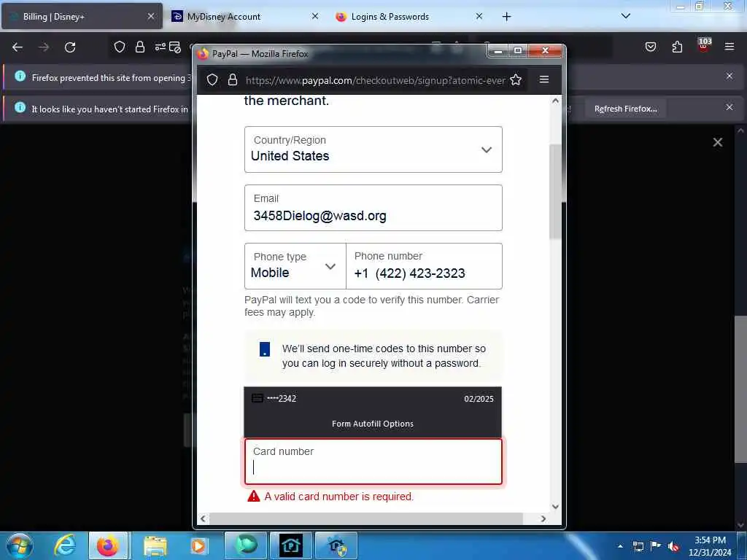Minimize the PayPal popup window
Screen dimensions: 747x560
click(498, 50)
